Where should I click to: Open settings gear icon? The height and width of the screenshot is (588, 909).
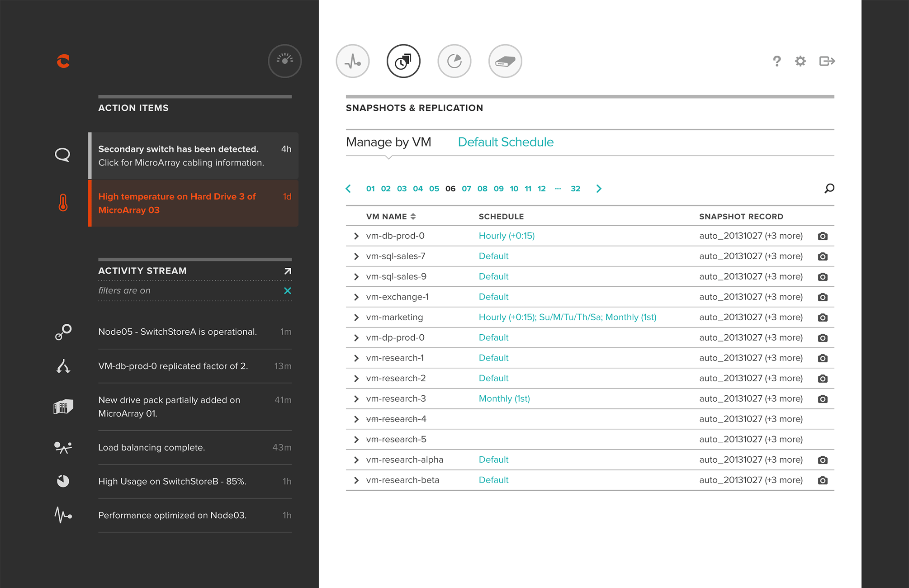coord(800,61)
